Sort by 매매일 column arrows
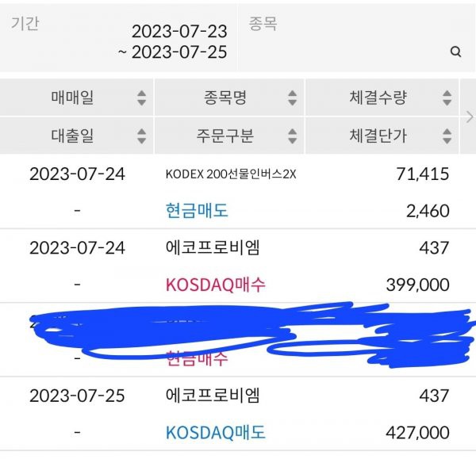The image size is (476, 459). pyautogui.click(x=141, y=98)
